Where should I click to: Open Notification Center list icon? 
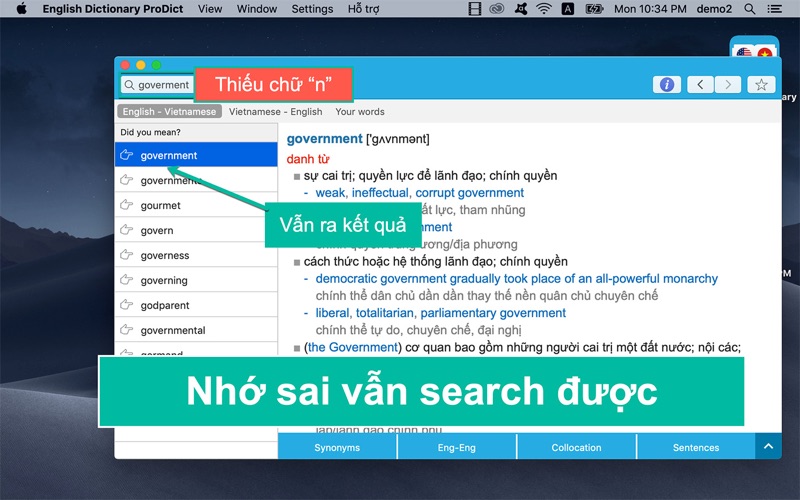click(x=774, y=9)
